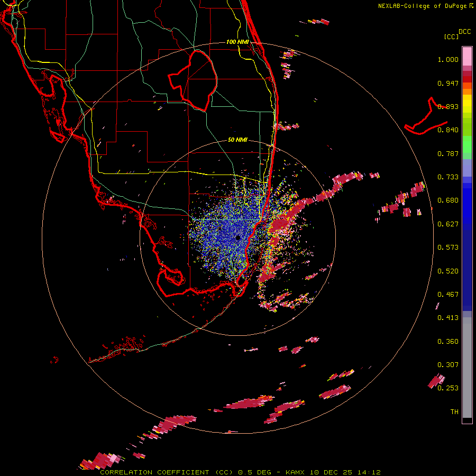Click the CORRELATION COEFFICIENT caption text

point(154,472)
